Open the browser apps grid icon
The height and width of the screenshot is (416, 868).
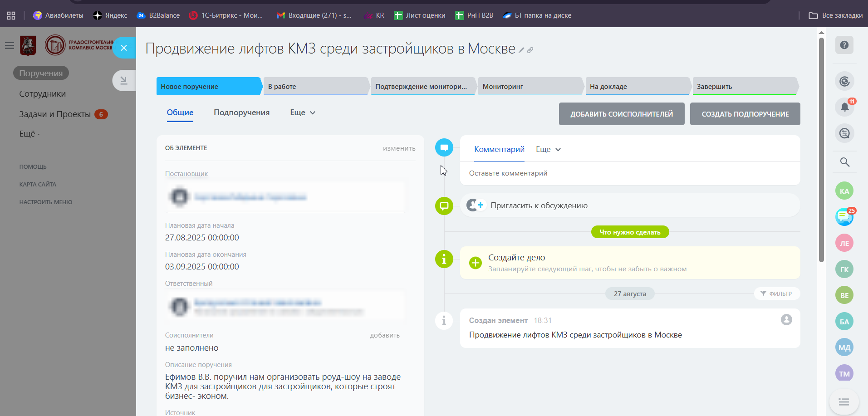[x=11, y=15]
